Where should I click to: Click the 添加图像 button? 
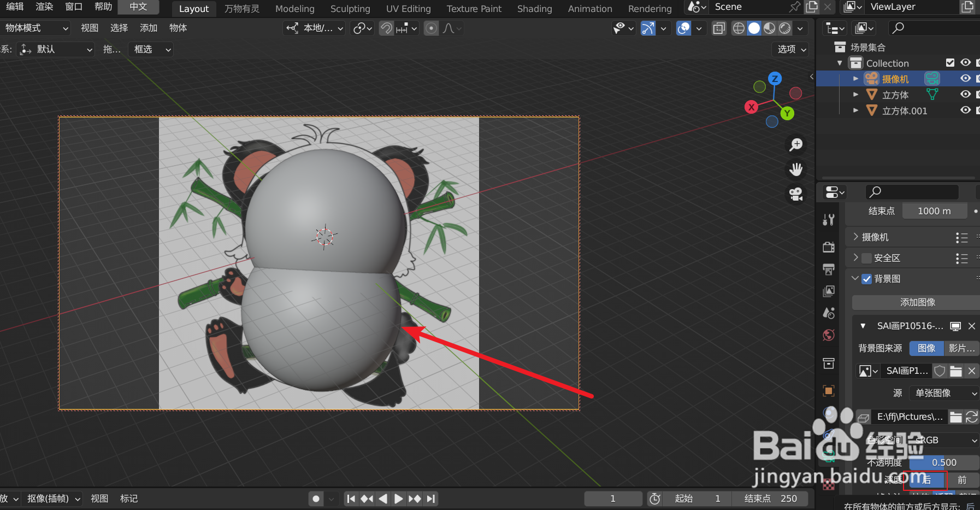tap(916, 302)
